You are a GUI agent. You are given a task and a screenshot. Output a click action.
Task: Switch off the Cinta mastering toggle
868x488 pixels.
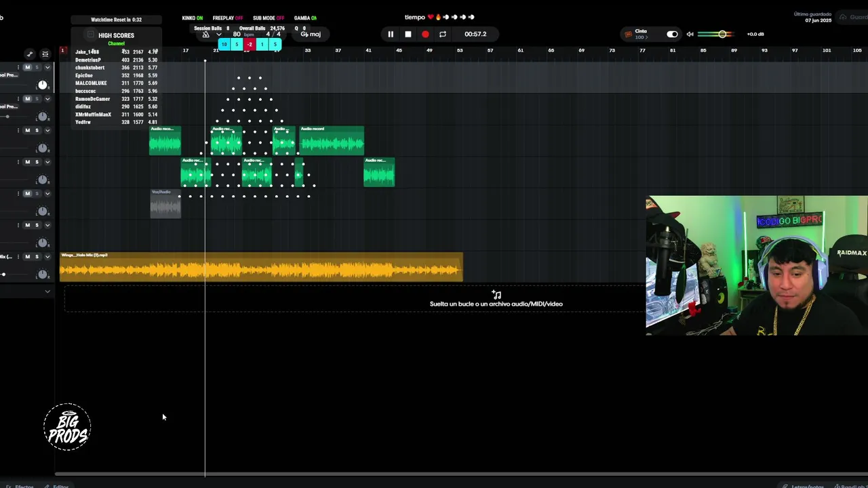672,34
